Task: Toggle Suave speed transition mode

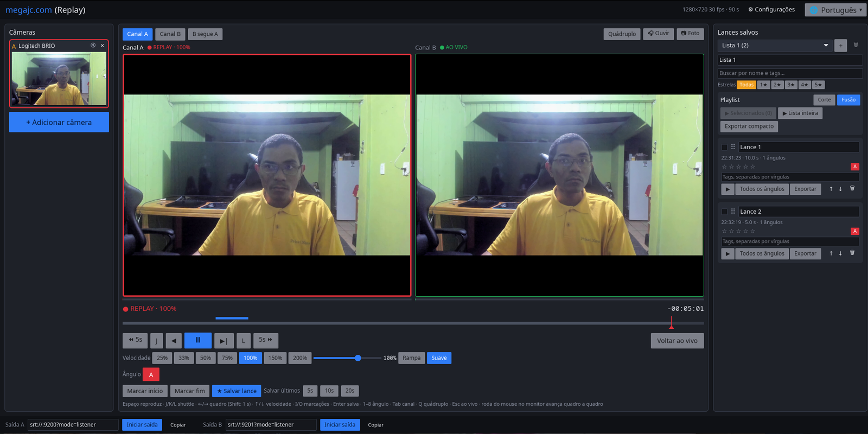Action: pos(439,358)
